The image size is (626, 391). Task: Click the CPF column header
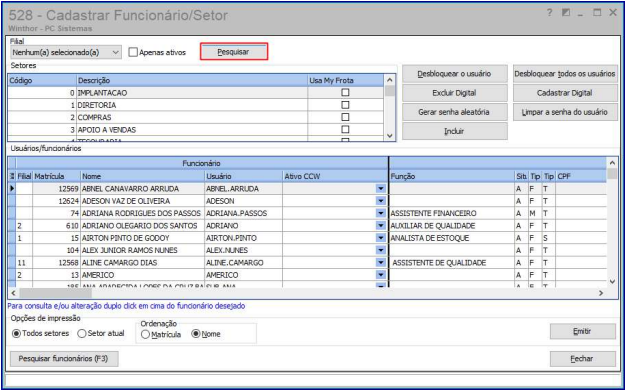[580, 176]
